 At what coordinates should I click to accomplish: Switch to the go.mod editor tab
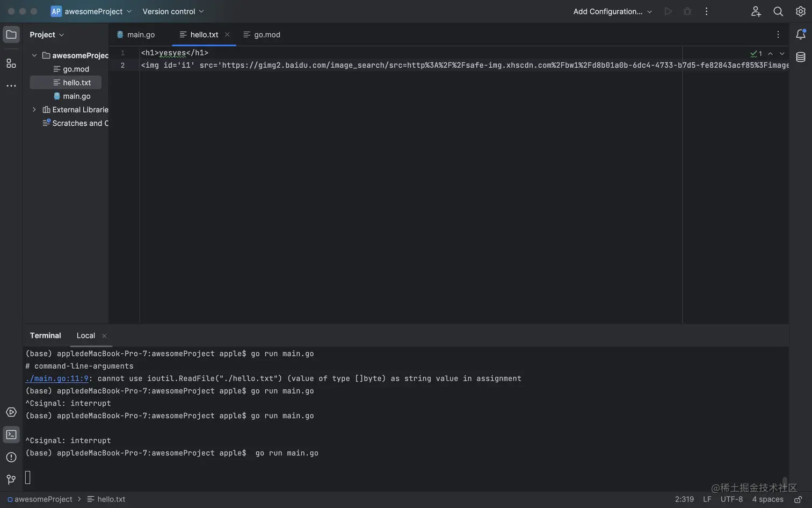tap(262, 34)
